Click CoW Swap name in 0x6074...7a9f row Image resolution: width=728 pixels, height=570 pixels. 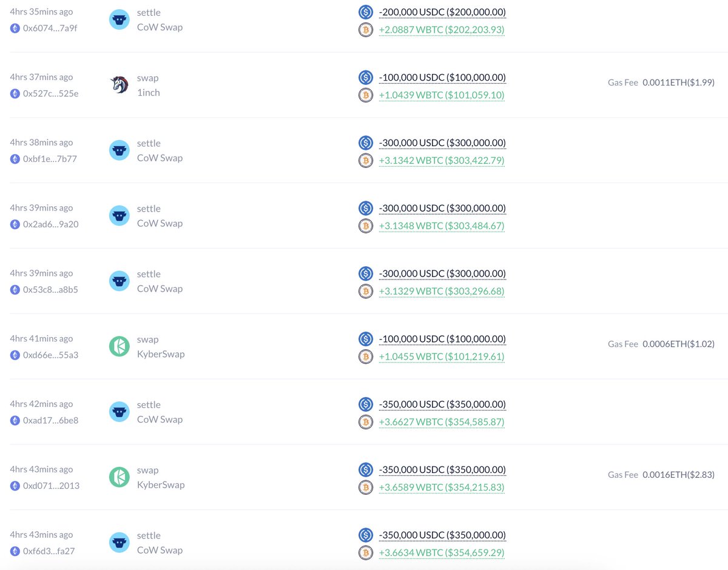(x=160, y=27)
